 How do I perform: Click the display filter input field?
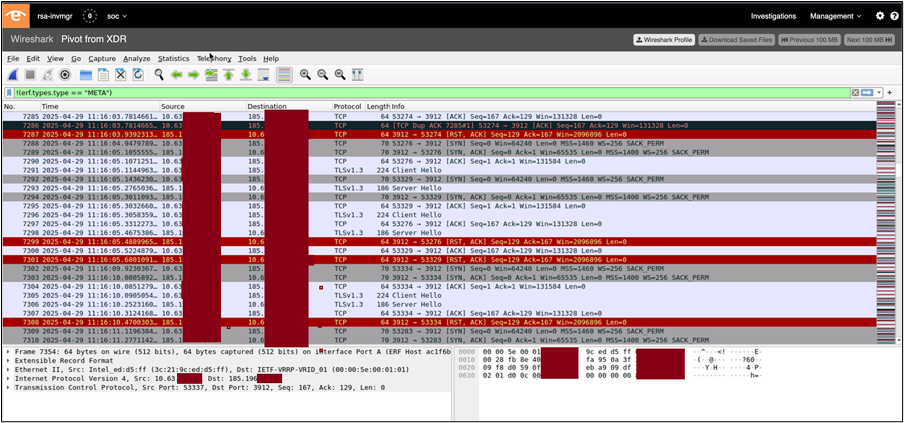(431, 93)
